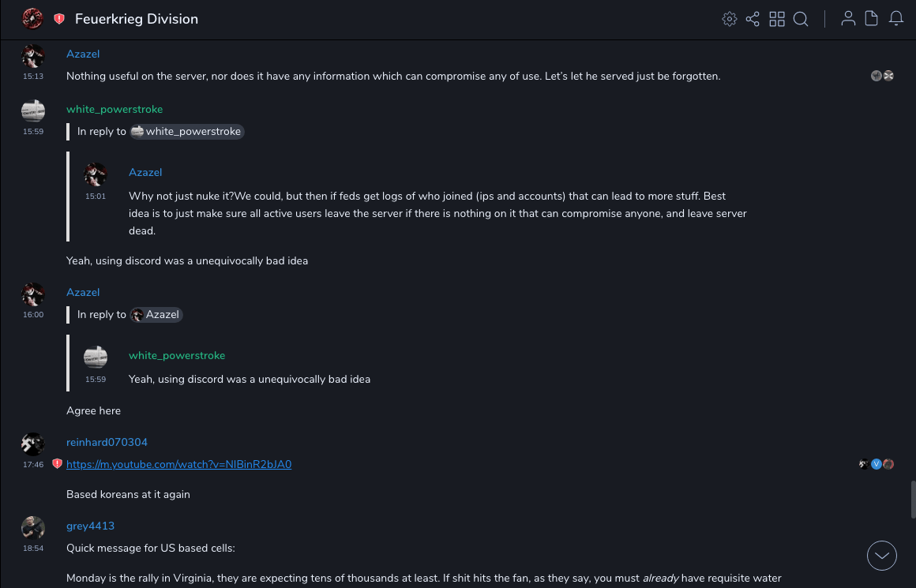Image resolution: width=916 pixels, height=588 pixels.
Task: Click the search magnifier icon
Action: [801, 19]
